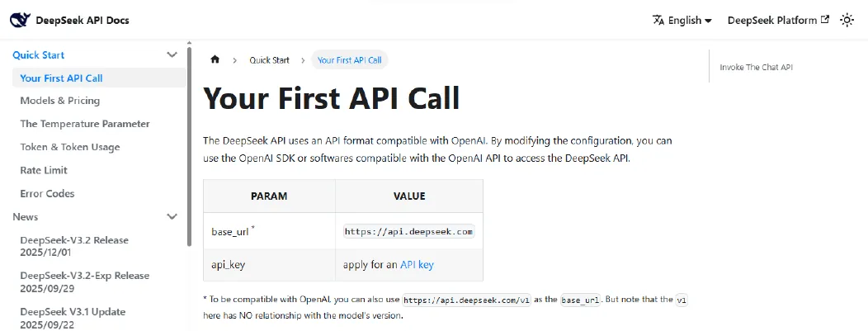Click the external link icon beside DeepSeek Platform
The width and height of the screenshot is (868, 331).
825,20
